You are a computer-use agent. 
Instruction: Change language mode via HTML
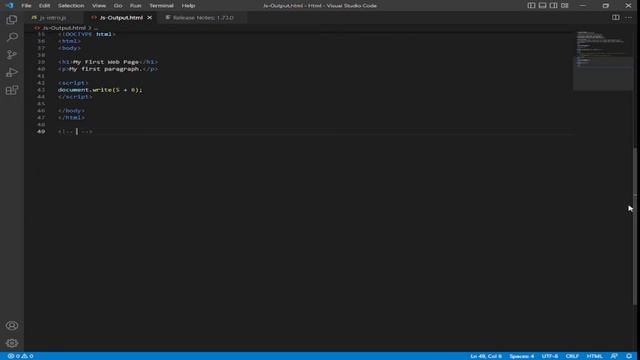(594, 356)
